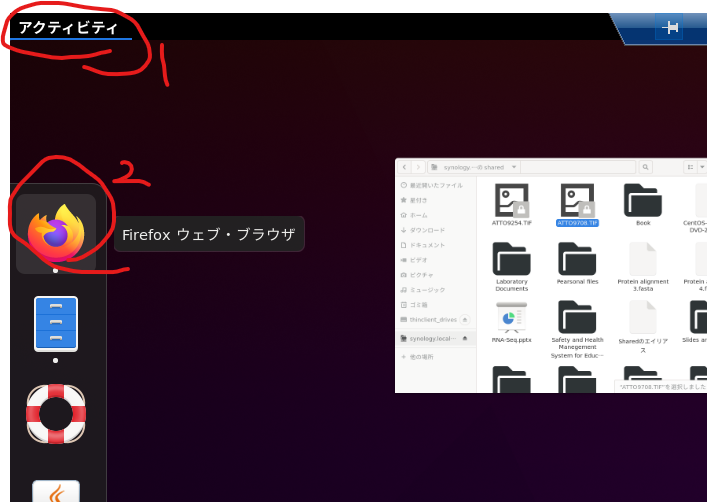
Task: Open ドキュメント (Documents) in sidebar
Action: click(x=436, y=245)
